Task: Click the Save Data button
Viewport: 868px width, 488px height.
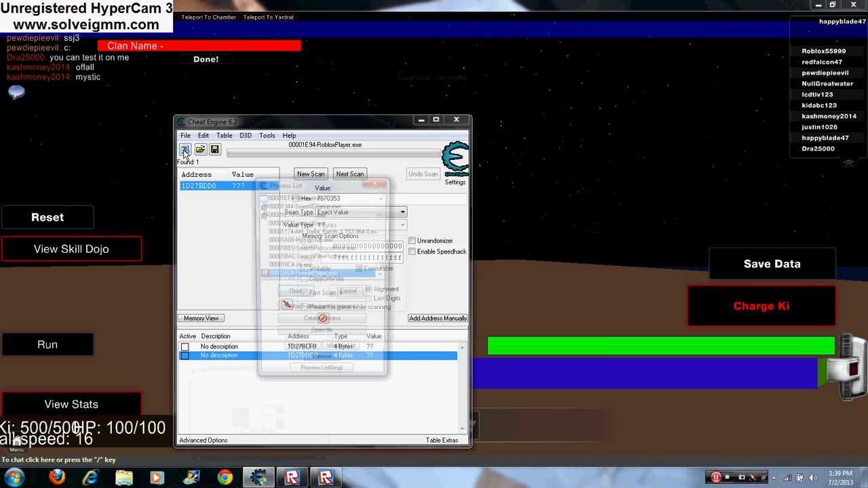Action: [772, 264]
